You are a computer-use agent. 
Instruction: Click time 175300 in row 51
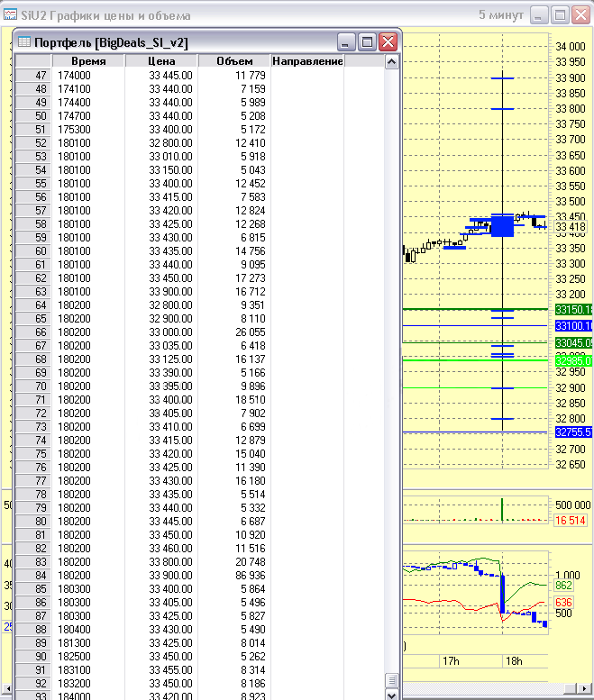coord(74,130)
